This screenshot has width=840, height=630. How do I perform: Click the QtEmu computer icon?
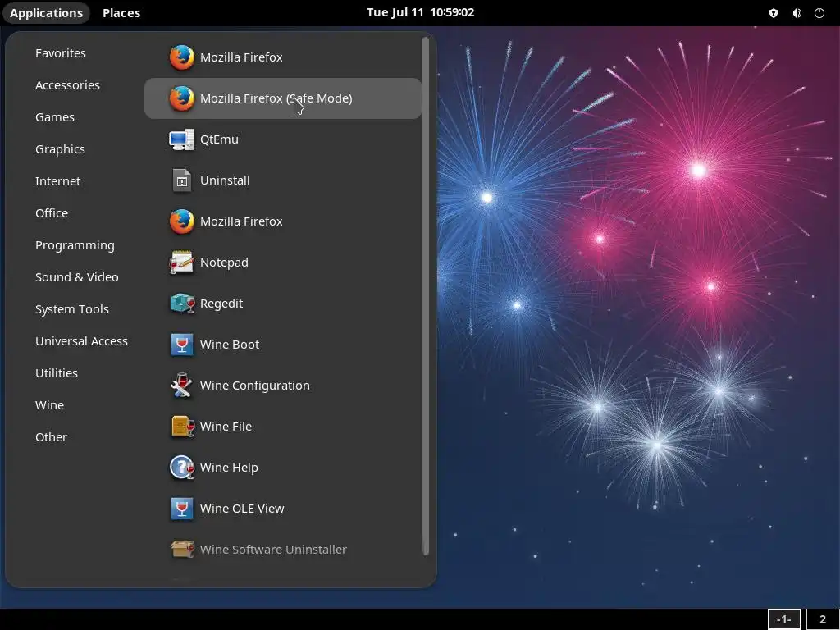(181, 139)
